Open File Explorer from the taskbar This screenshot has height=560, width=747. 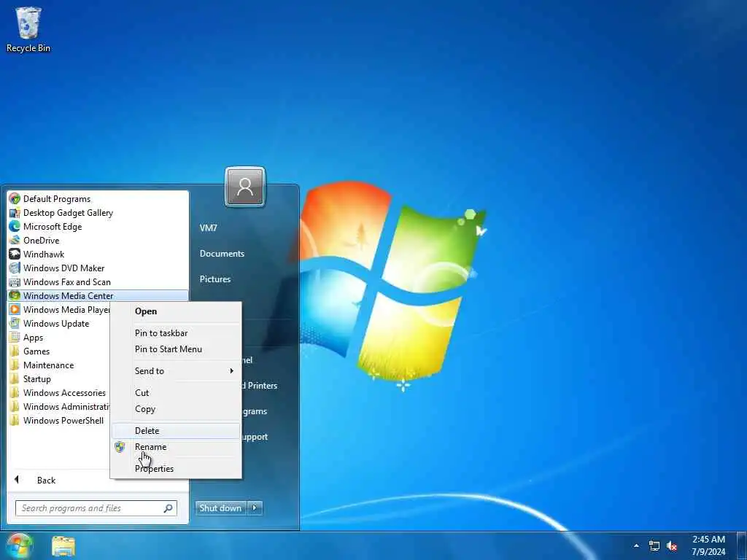[x=63, y=546]
